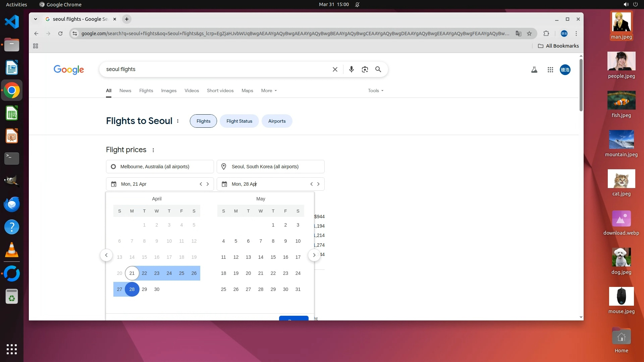The height and width of the screenshot is (362, 644).
Task: Open Chrome extensions puzzle icon
Action: click(546, 34)
